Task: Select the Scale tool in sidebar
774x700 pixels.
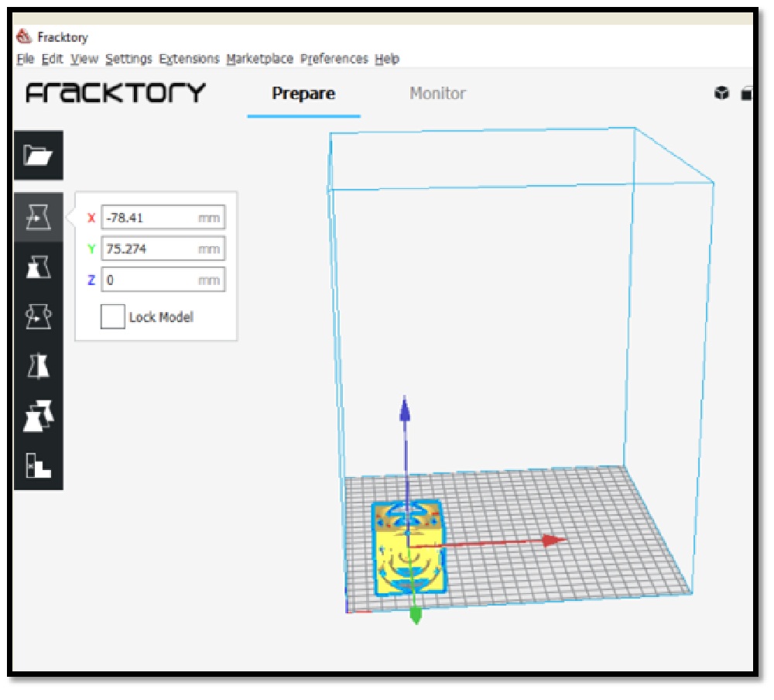Action: click(39, 267)
